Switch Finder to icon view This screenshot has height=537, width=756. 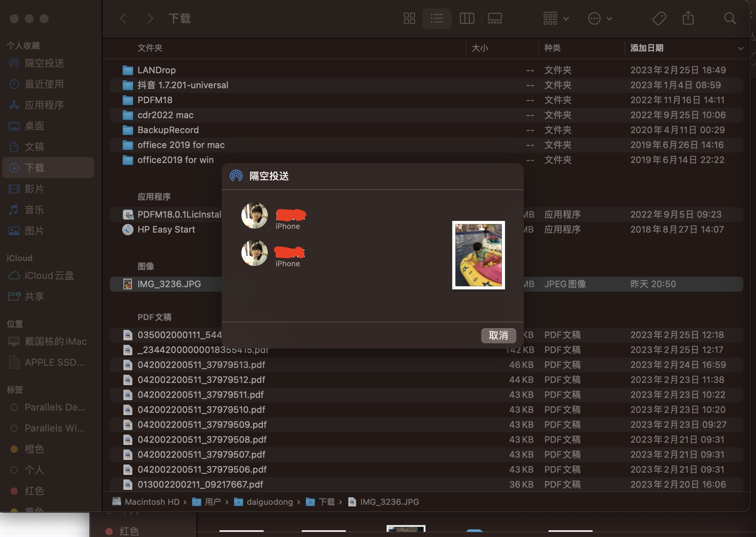409,18
